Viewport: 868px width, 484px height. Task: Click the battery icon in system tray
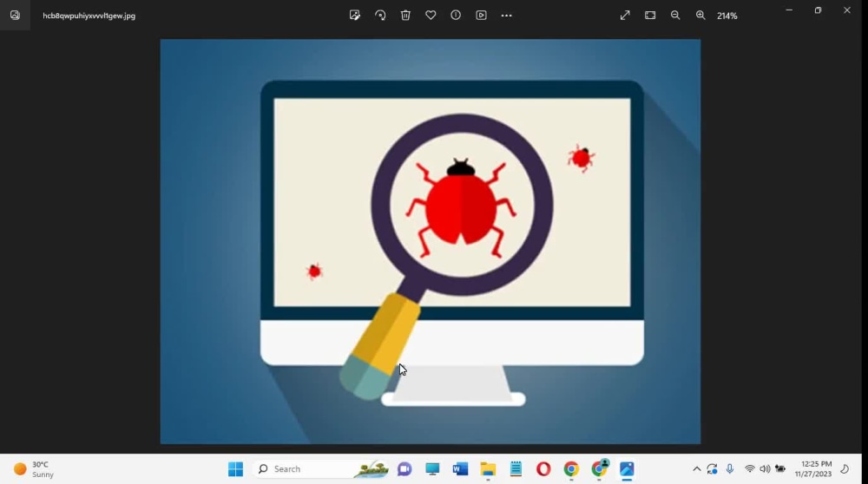pyautogui.click(x=780, y=469)
